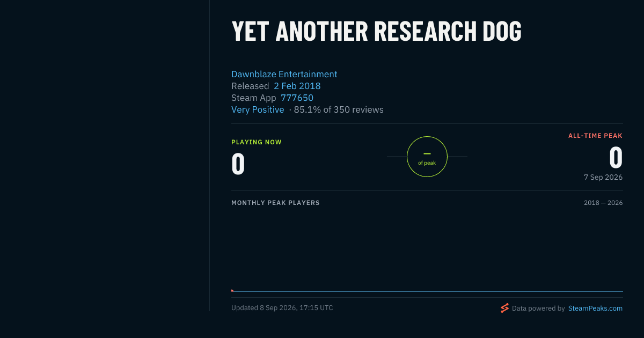Click the 7 Sep 2026 peak date

click(603, 177)
